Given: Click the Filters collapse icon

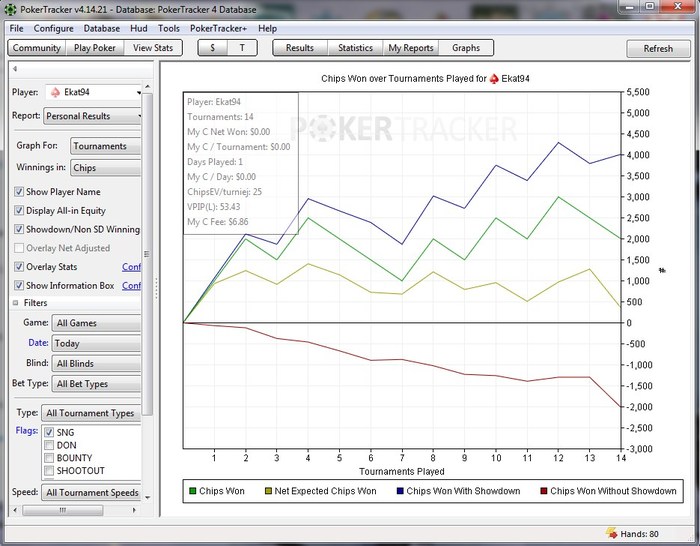Looking at the screenshot, I should pos(16,303).
